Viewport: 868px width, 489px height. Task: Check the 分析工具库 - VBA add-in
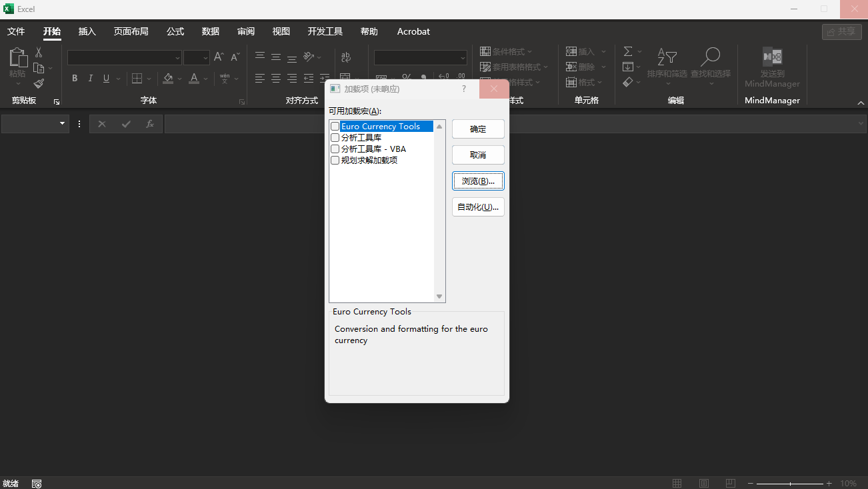(335, 149)
